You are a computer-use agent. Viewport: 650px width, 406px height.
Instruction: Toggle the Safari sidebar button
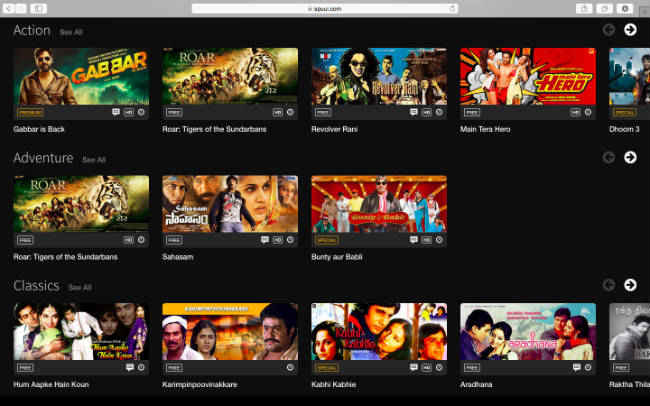[38, 8]
